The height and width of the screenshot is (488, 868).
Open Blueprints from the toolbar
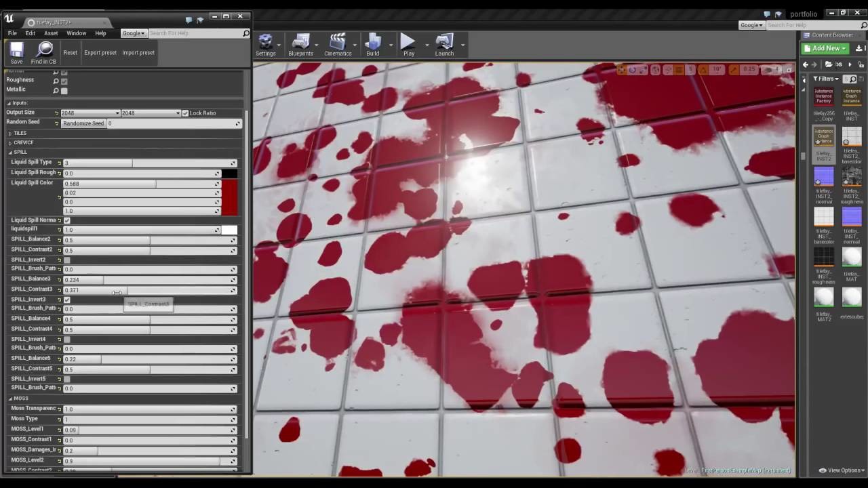pos(301,42)
